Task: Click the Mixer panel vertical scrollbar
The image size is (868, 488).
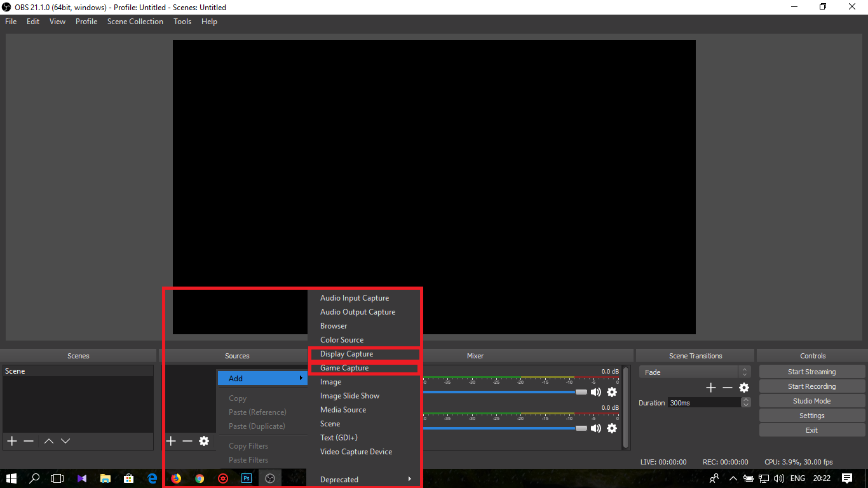Action: pyautogui.click(x=627, y=407)
